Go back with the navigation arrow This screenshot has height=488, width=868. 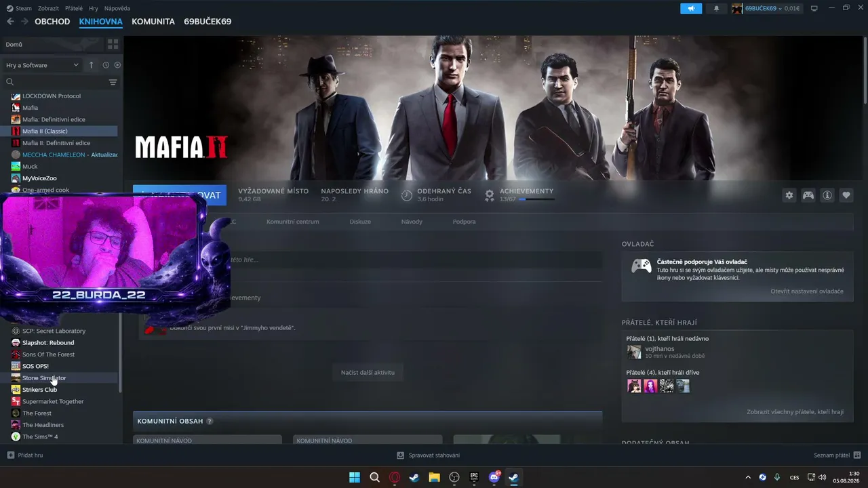point(10,22)
